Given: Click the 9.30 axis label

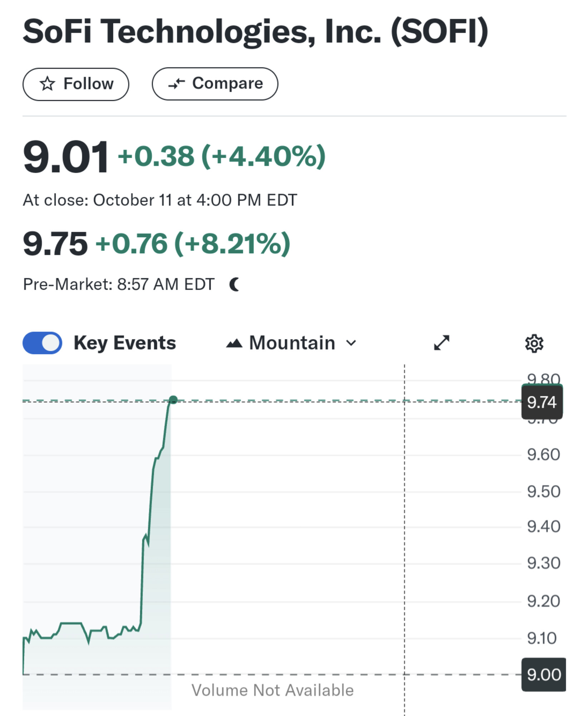Looking at the screenshot, I should [544, 563].
